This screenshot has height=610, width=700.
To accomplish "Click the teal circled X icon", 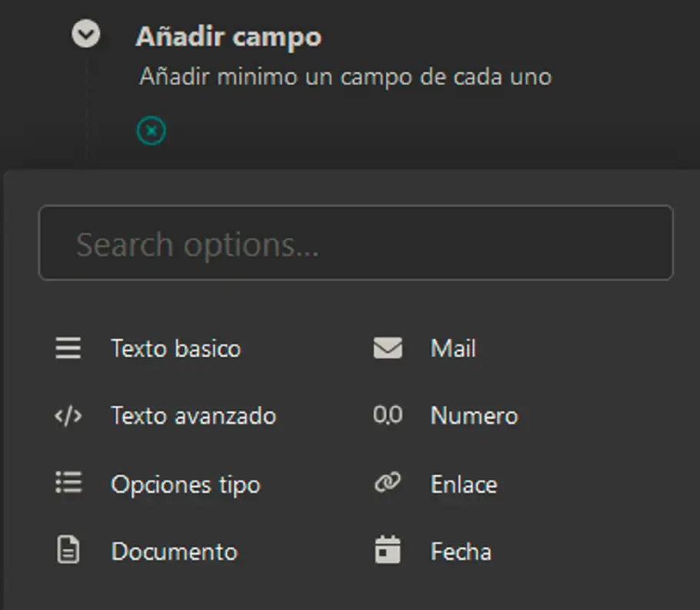I will point(152,131).
